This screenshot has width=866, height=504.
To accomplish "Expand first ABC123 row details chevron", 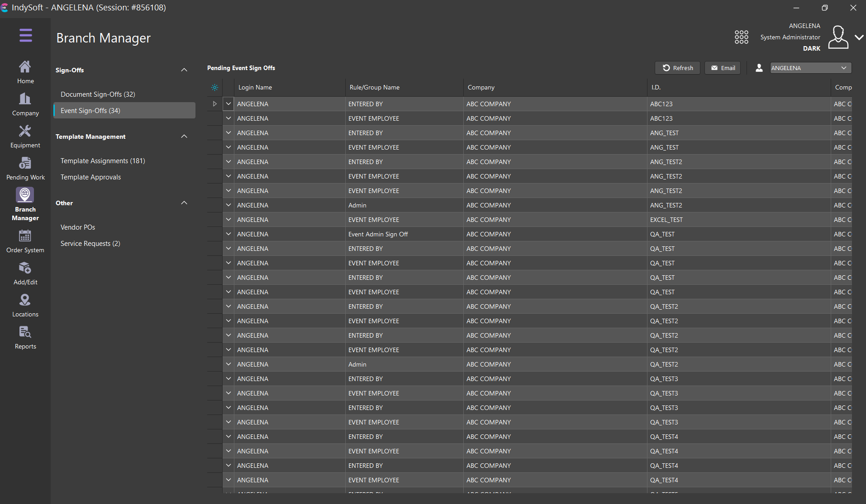I will [228, 104].
